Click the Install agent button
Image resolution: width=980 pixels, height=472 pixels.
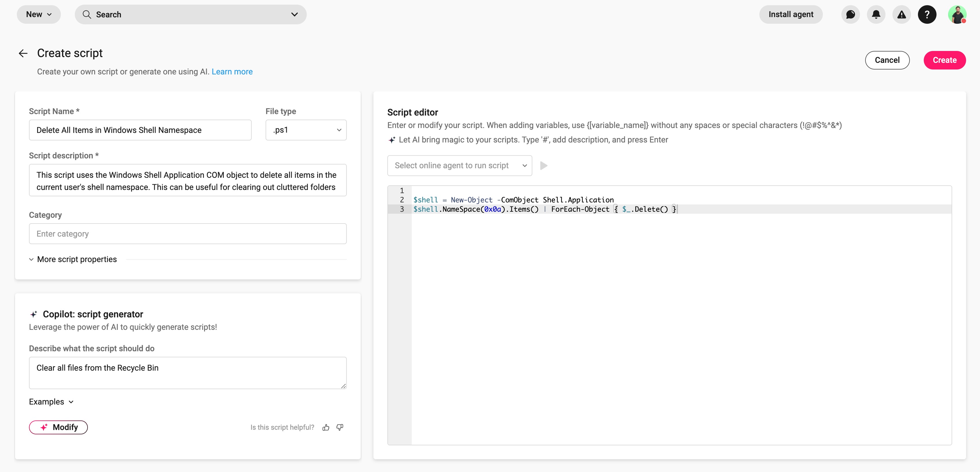[x=791, y=14]
